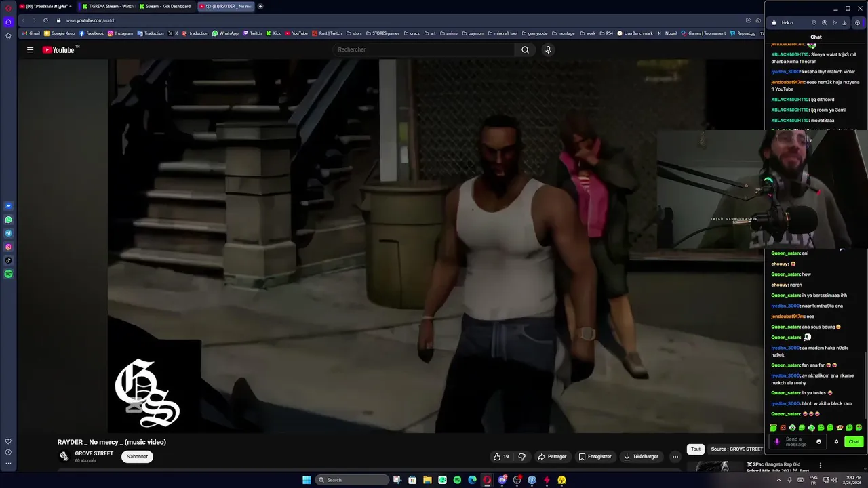Screen dimensions: 868x488
Task: Open Opera sidebar Telegram icon
Action: [x=8, y=233]
